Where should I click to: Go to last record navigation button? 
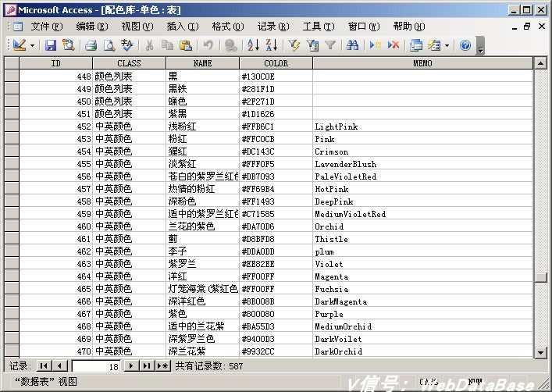[x=147, y=366]
